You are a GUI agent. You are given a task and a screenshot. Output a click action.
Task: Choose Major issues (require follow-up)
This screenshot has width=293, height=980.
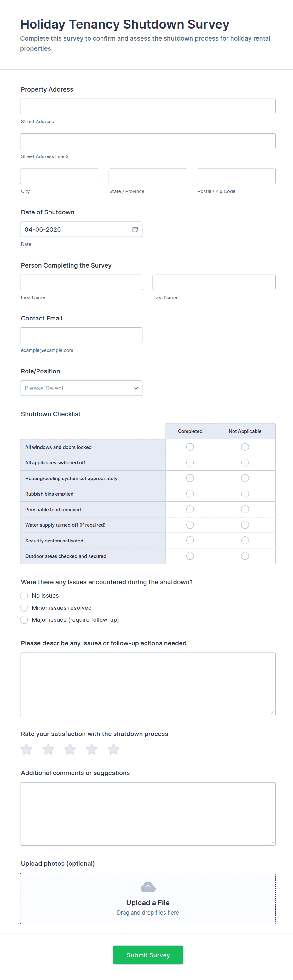click(x=24, y=620)
